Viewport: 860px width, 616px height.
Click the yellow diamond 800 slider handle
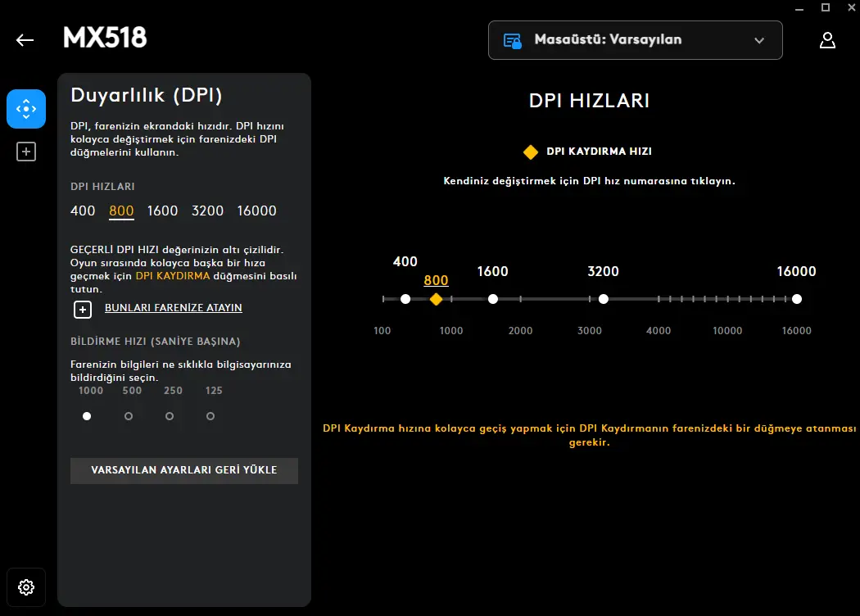[x=436, y=299]
